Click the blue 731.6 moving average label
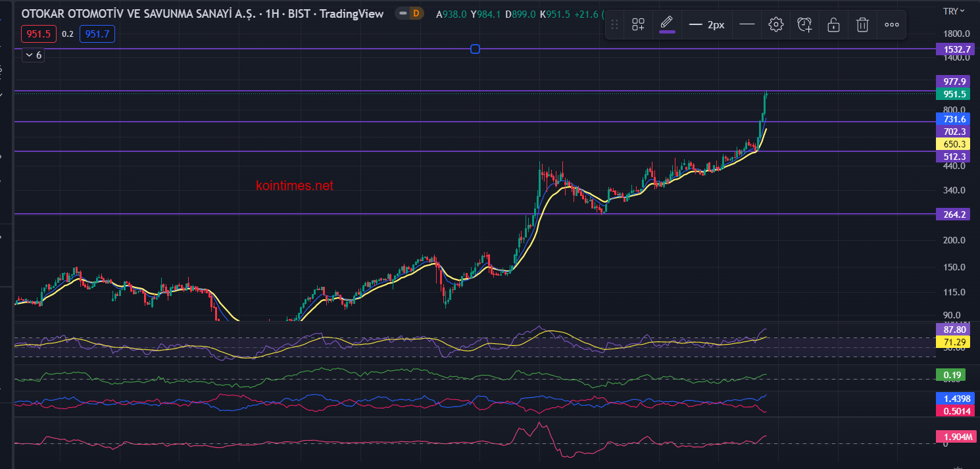This screenshot has width=980, height=469. point(952,119)
